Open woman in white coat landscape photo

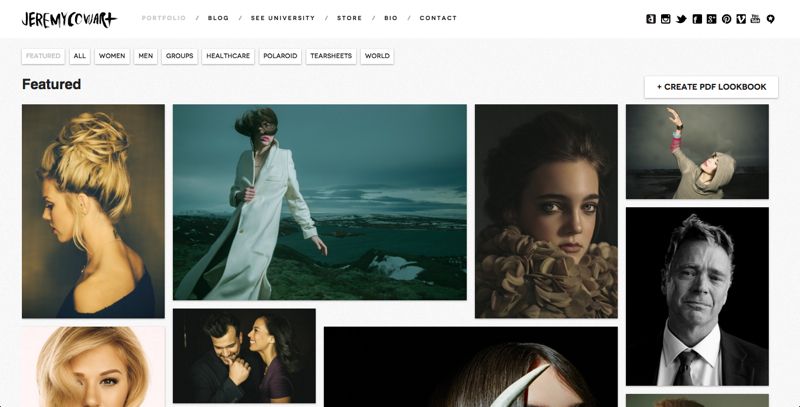coord(320,202)
